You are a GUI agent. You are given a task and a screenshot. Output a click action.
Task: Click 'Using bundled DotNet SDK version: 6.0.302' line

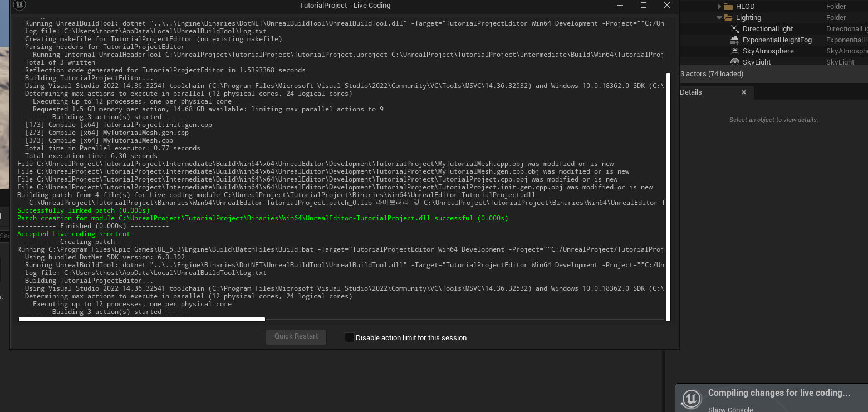[x=105, y=257]
